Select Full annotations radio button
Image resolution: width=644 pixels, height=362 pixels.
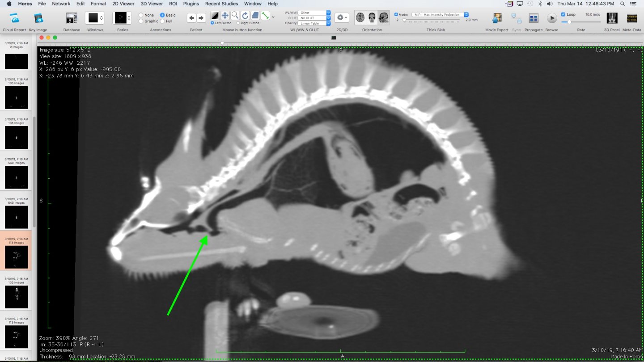click(x=162, y=21)
